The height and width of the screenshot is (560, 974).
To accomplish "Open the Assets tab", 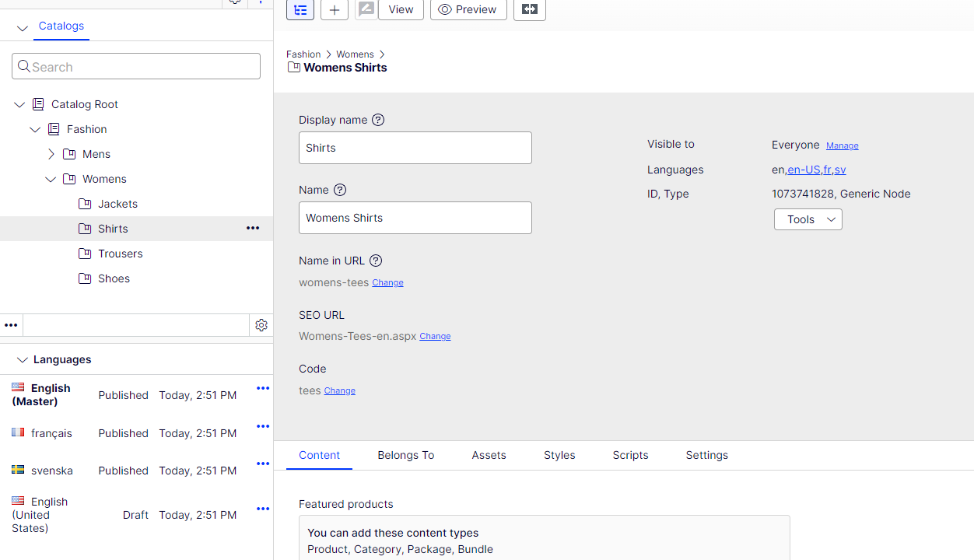I will click(x=489, y=455).
